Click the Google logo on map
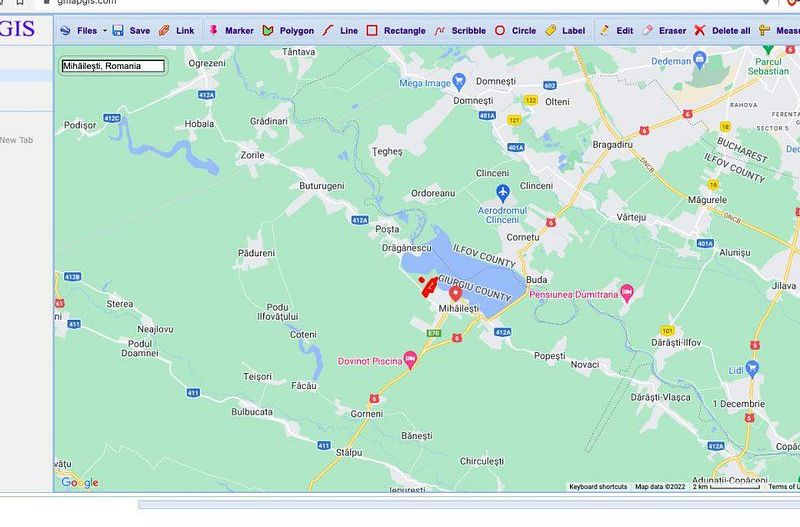Viewport: 800px width, 527px height. (x=80, y=483)
